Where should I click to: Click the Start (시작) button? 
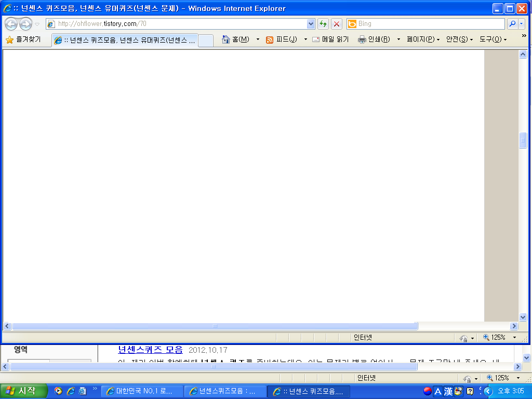point(24,391)
